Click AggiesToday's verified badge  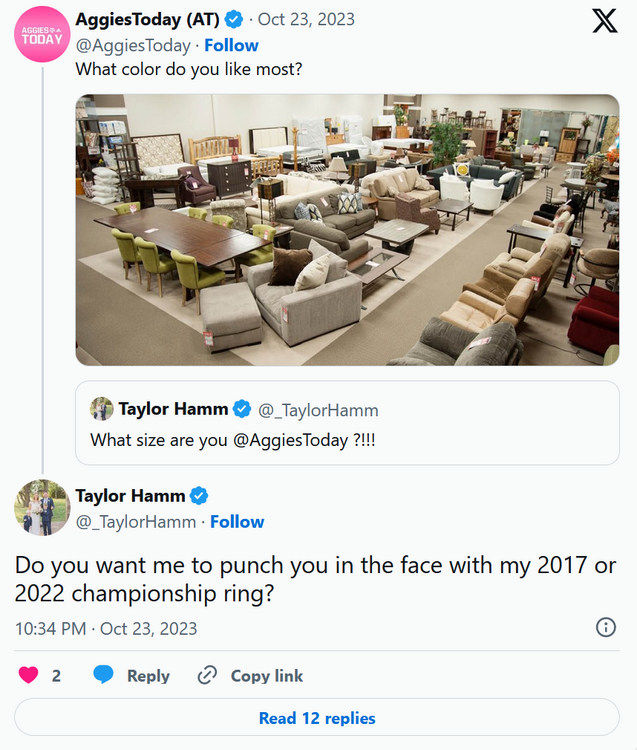pos(234,19)
